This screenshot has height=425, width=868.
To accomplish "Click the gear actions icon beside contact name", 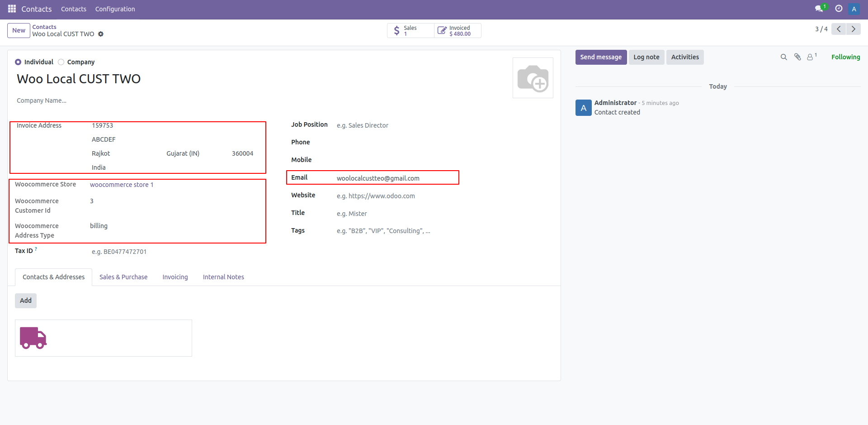I will [101, 34].
